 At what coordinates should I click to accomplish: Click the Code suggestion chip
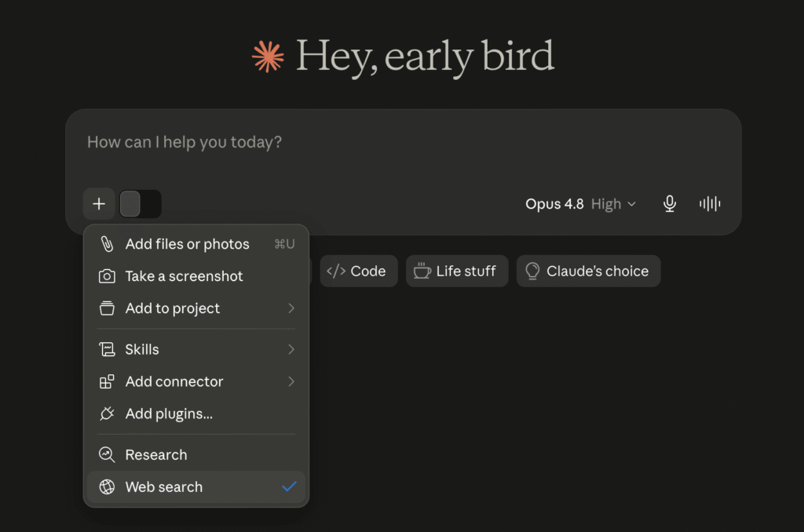(x=359, y=271)
